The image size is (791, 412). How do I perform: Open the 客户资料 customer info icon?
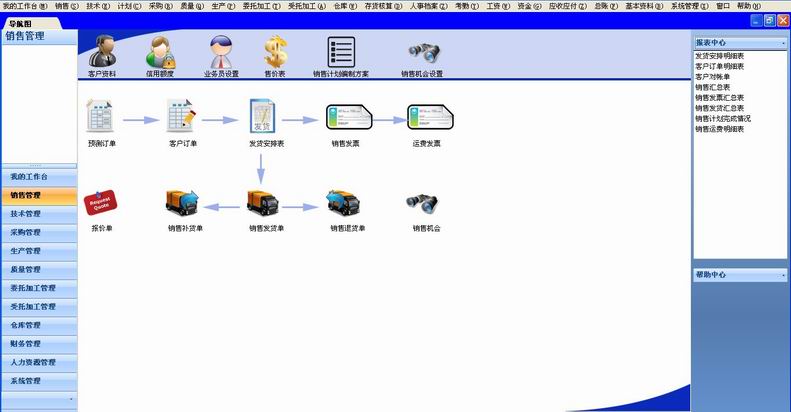coord(101,51)
